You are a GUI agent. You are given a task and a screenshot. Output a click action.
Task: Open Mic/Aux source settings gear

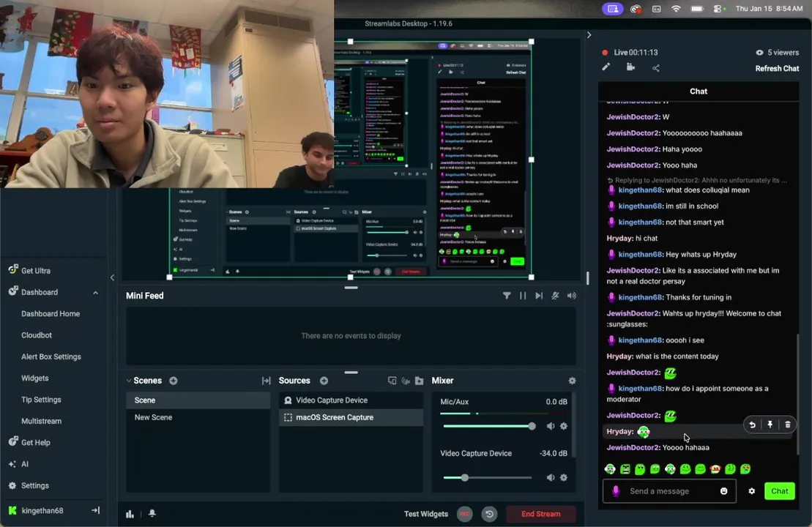tap(564, 426)
